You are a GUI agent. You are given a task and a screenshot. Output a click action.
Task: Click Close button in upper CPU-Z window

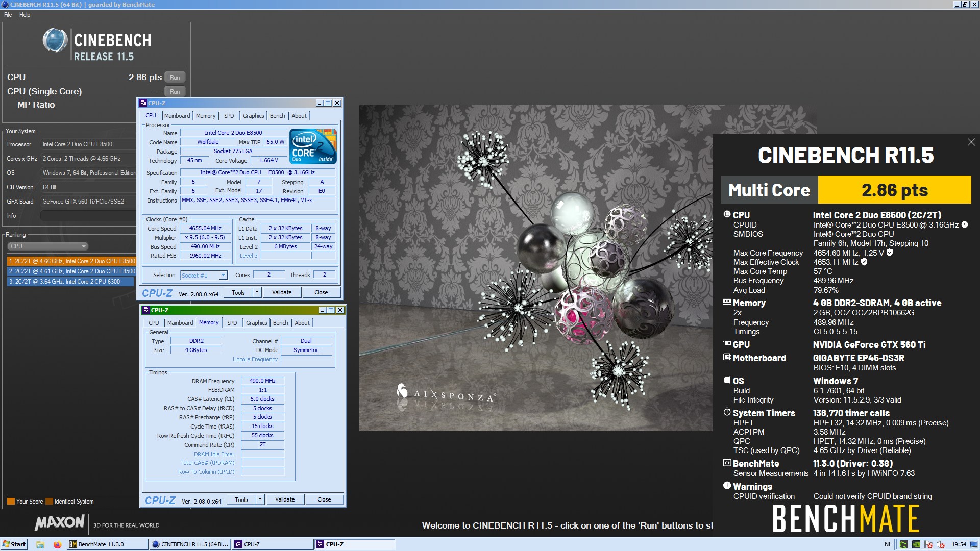(321, 292)
